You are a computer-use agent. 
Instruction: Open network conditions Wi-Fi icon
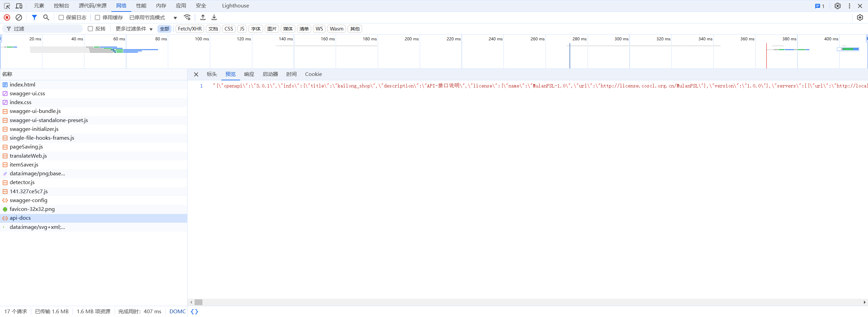(187, 18)
